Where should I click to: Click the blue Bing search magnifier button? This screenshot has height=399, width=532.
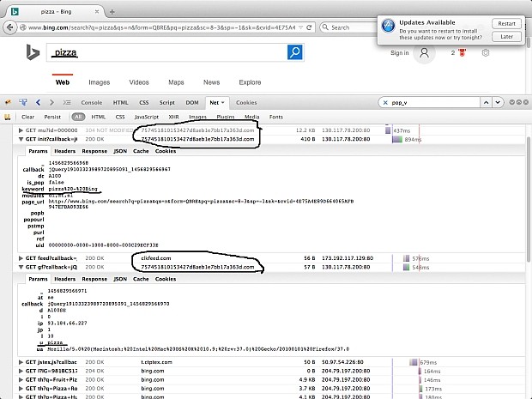[x=295, y=52]
